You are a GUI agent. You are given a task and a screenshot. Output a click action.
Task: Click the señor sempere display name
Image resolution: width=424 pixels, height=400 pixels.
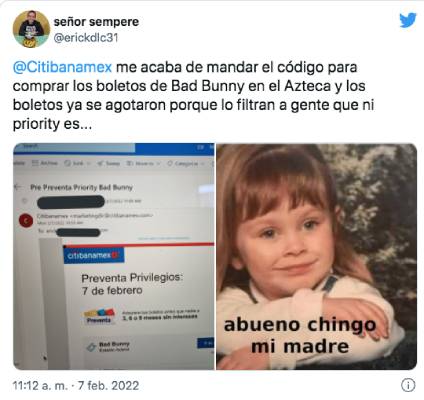click(x=96, y=22)
